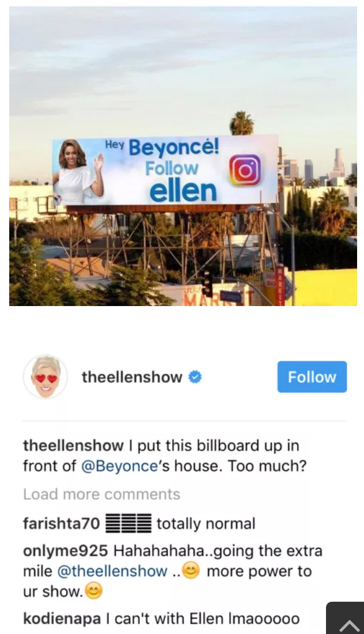Tap theellenshow name in caption
This screenshot has width=364, height=634.
[73, 446]
